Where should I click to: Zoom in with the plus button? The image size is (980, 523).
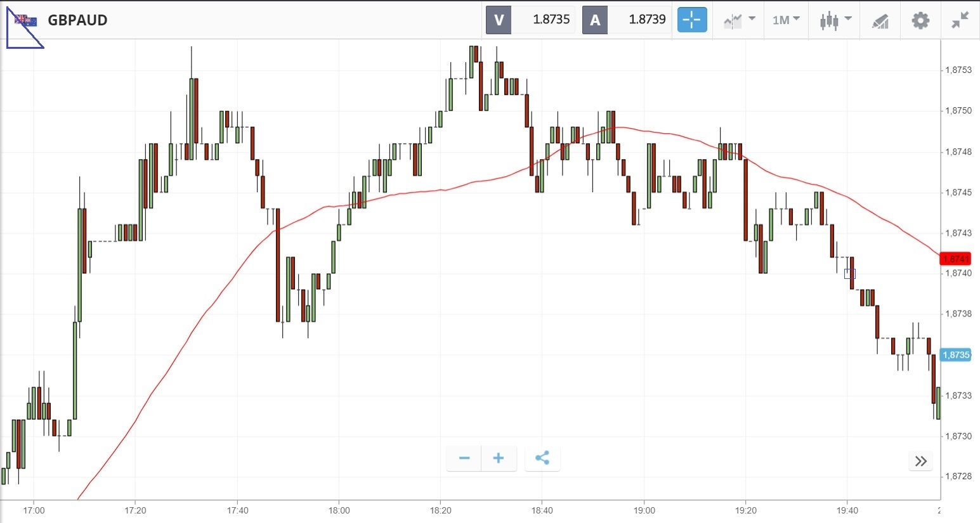click(499, 458)
